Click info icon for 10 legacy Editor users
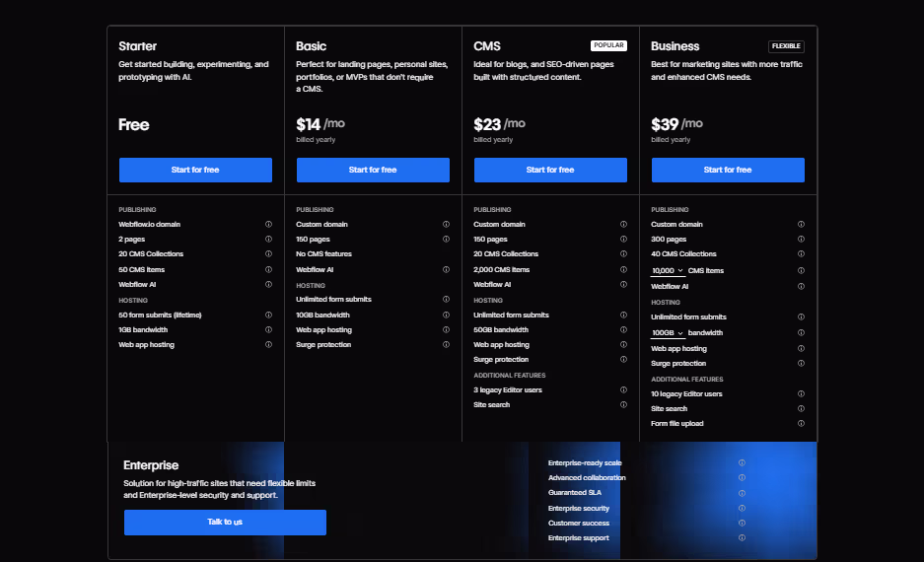 click(x=801, y=393)
